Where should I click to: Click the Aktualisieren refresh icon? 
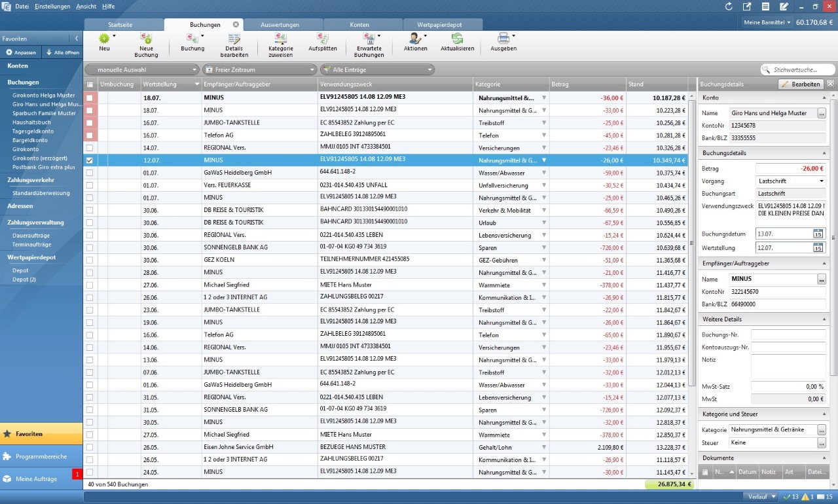pyautogui.click(x=457, y=39)
